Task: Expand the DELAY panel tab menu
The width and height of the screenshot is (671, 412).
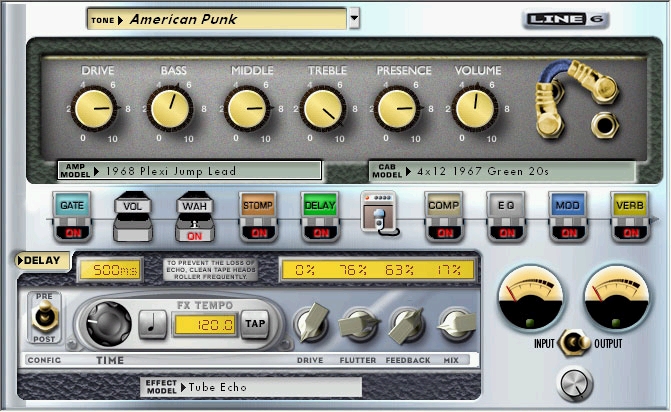Action: tap(42, 260)
